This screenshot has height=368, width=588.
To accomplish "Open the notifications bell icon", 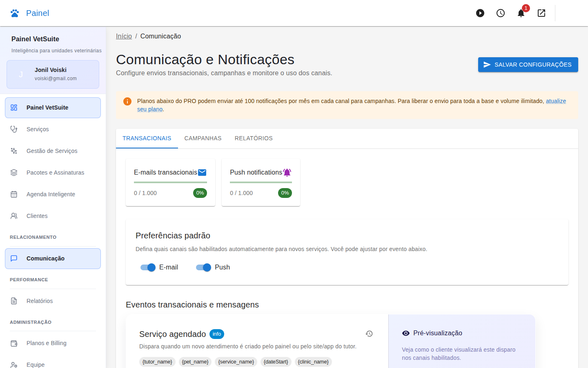I will click(x=521, y=13).
